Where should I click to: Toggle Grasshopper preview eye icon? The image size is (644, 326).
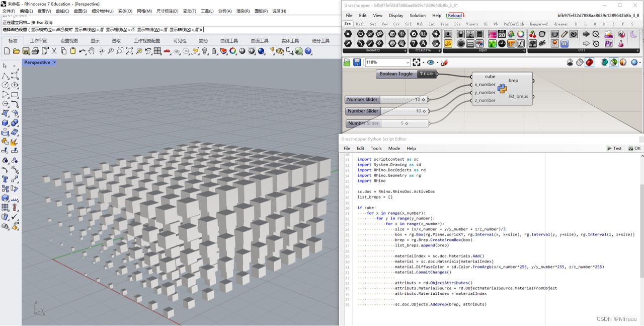tap(431, 62)
